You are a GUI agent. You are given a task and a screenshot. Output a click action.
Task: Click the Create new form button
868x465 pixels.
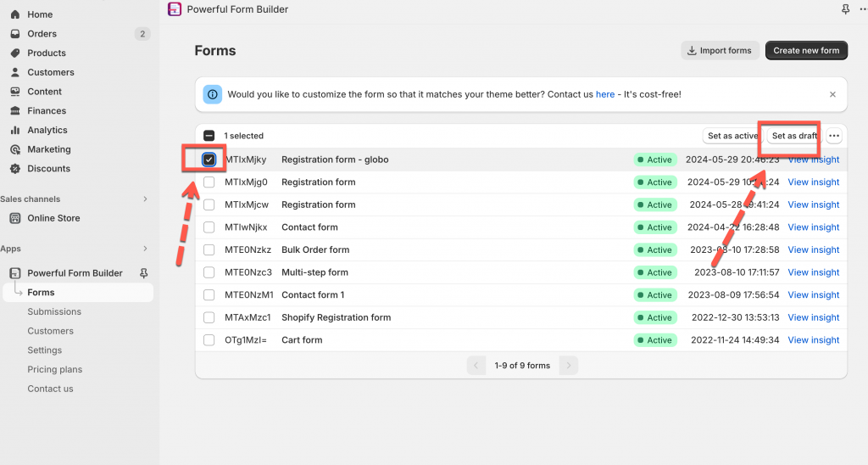click(x=805, y=51)
